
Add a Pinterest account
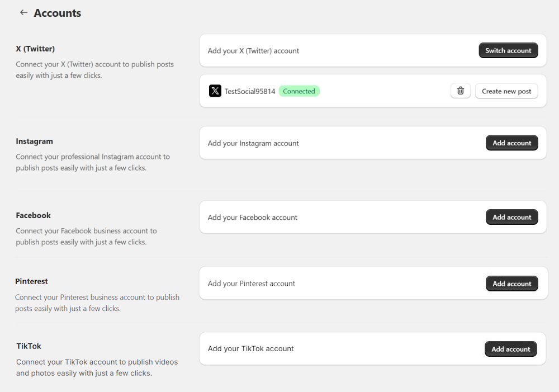[x=511, y=284]
